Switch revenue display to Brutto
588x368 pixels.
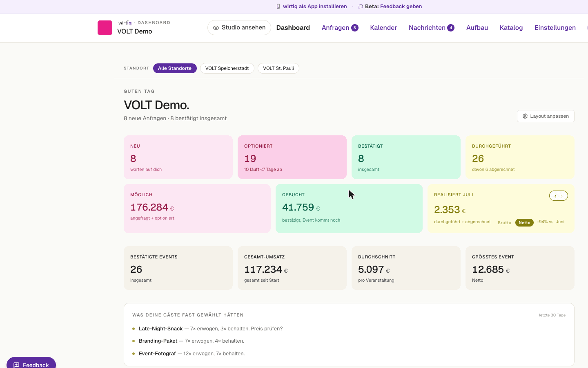coord(504,223)
